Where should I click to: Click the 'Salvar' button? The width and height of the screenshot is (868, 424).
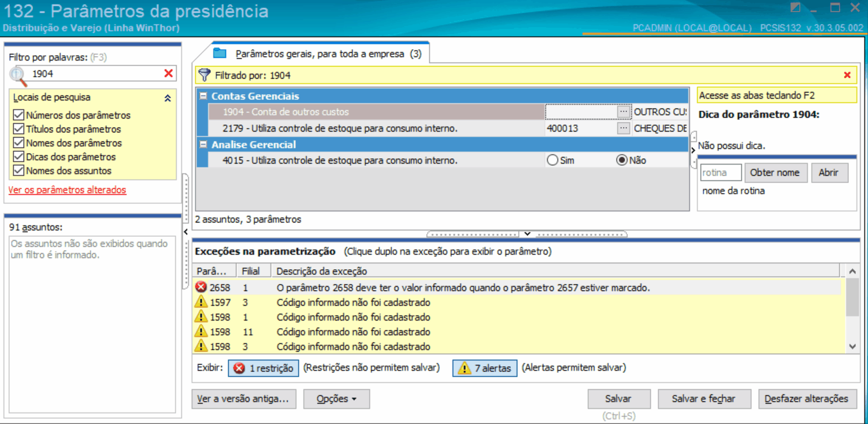(618, 399)
